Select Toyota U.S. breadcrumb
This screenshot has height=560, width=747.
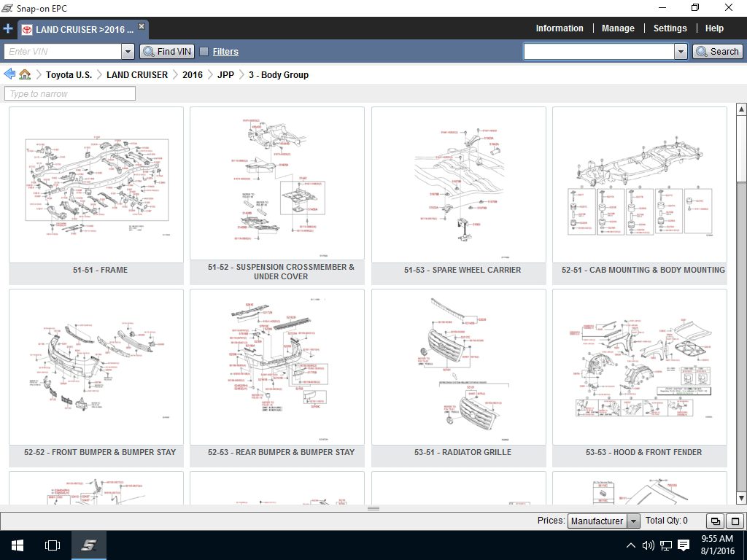click(x=69, y=75)
